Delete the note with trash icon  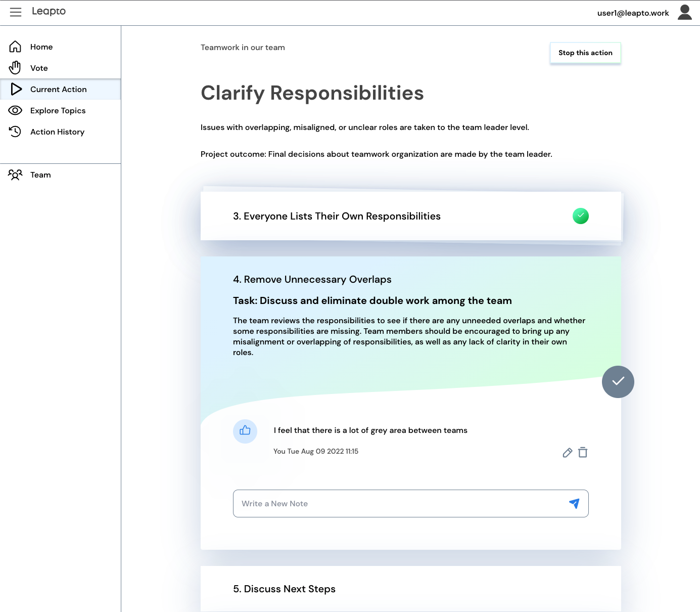583,453
